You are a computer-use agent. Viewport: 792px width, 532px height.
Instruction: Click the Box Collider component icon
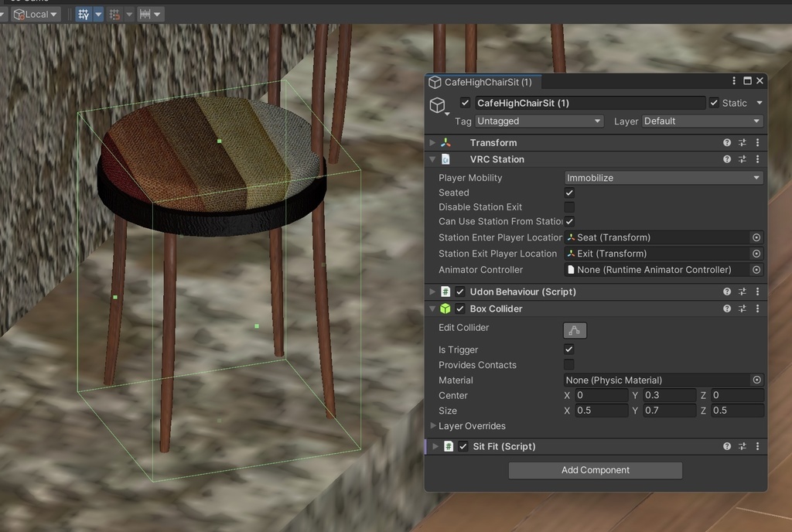coord(445,308)
